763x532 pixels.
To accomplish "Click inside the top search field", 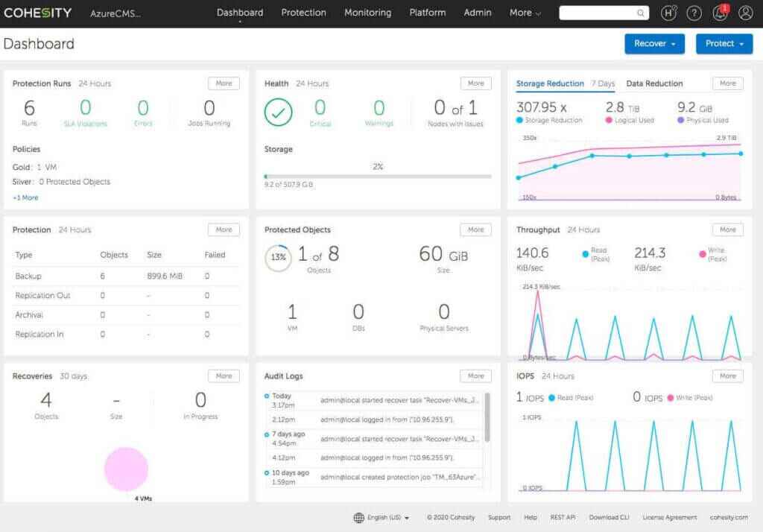I will point(596,13).
